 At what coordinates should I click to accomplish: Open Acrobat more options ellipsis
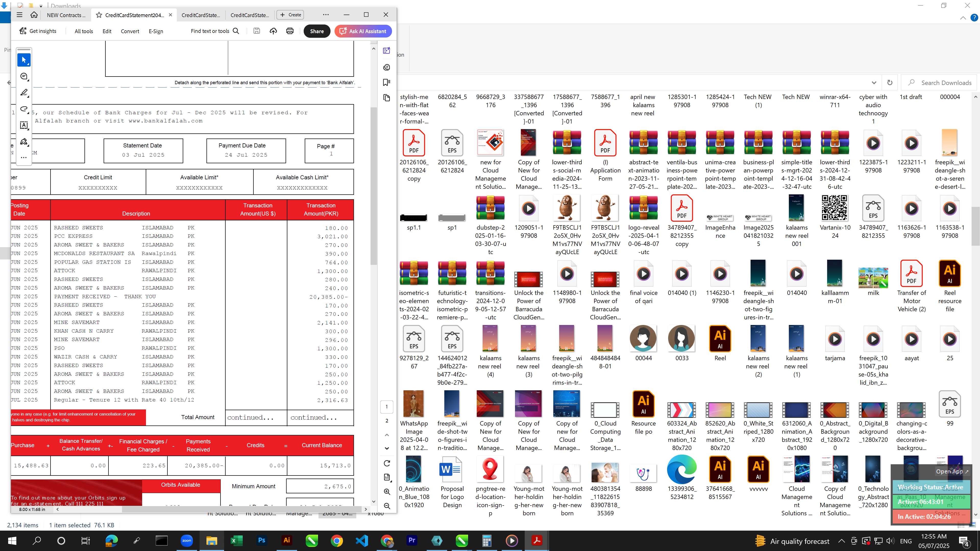coord(326,15)
